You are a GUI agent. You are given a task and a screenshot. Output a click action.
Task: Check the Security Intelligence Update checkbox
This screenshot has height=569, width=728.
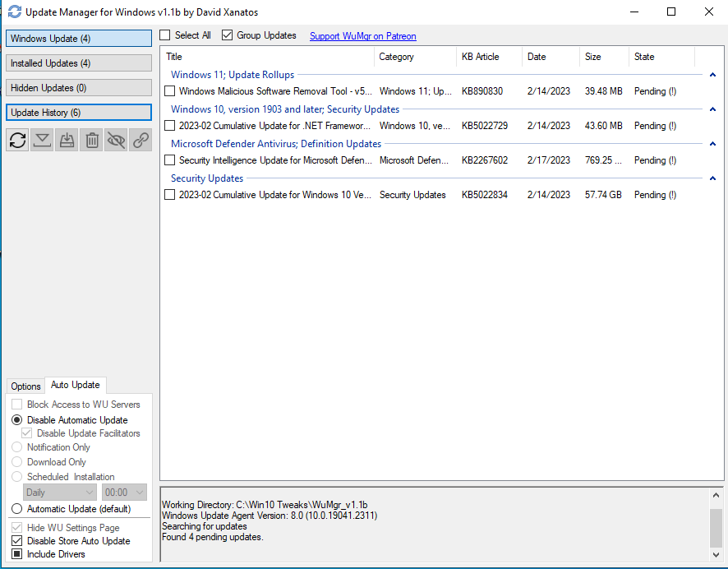(170, 160)
